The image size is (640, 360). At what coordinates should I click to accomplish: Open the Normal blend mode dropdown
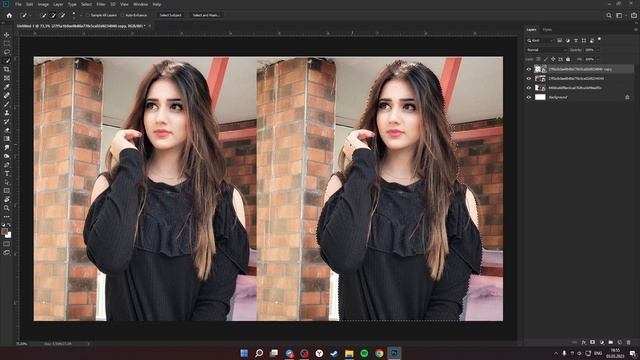546,50
